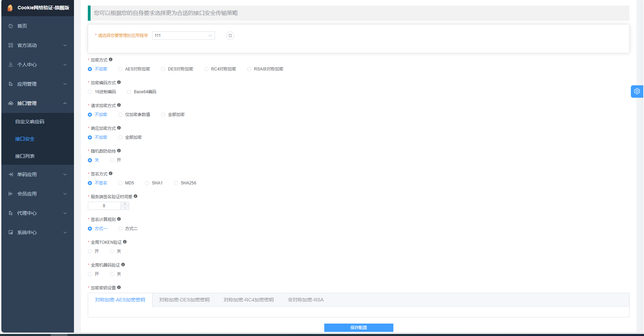
Task: Open the floating gear settings button
Action: [637, 91]
